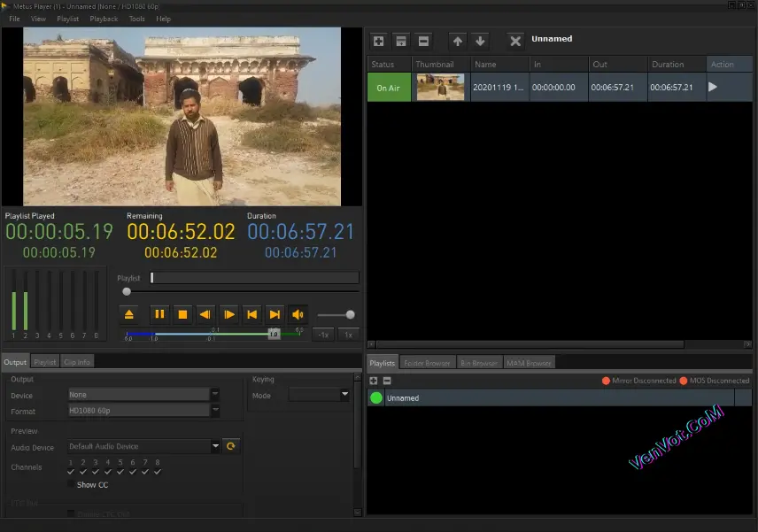
Task: Move playlist item down with arrow icon
Action: (x=480, y=41)
